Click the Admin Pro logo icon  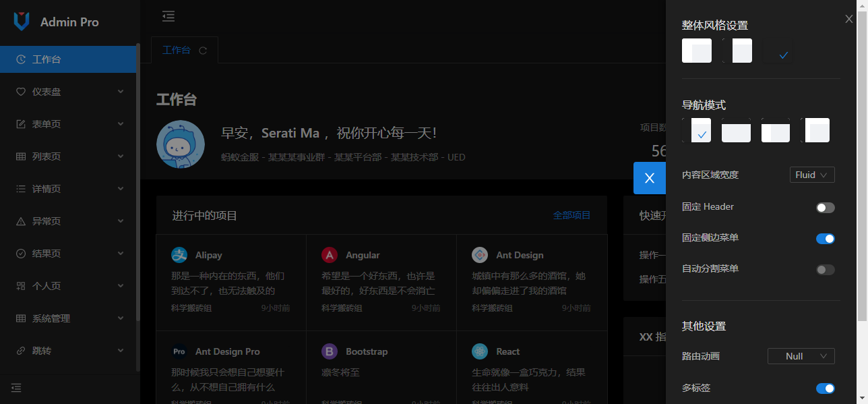click(22, 22)
